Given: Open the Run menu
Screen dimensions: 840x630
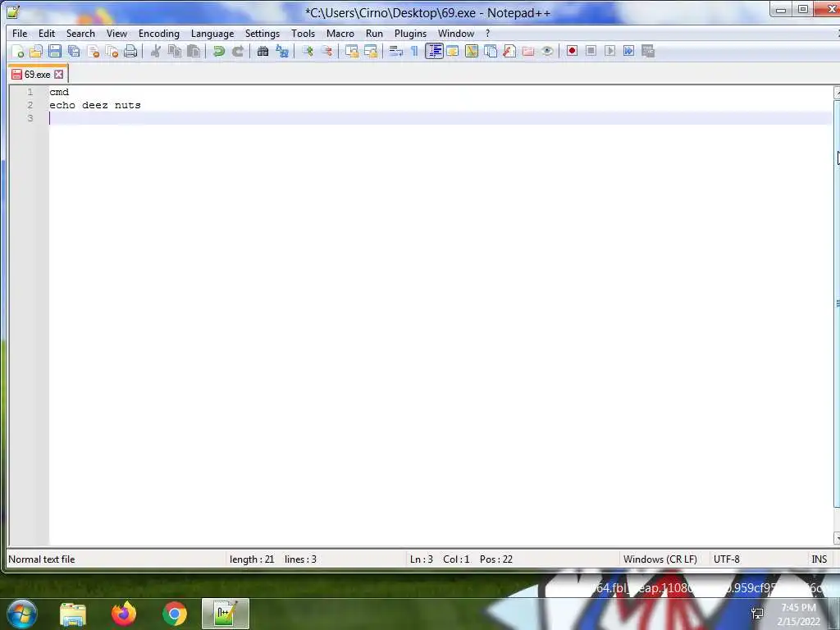Looking at the screenshot, I should tap(374, 33).
